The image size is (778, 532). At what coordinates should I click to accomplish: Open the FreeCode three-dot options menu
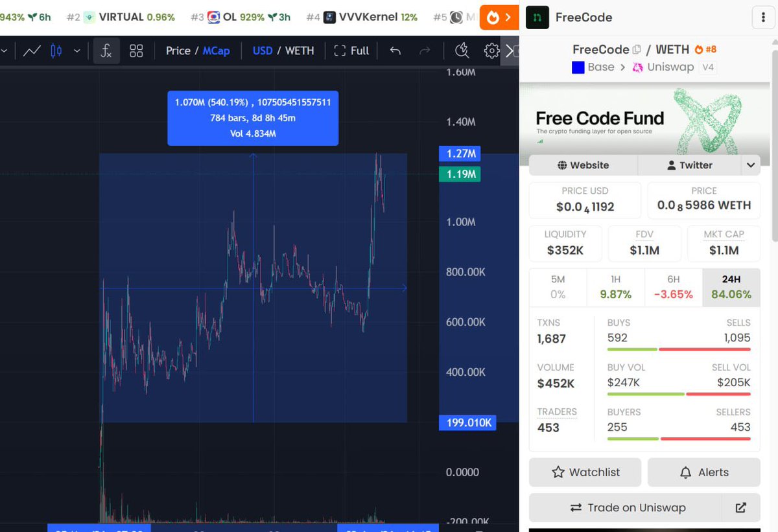click(x=762, y=17)
